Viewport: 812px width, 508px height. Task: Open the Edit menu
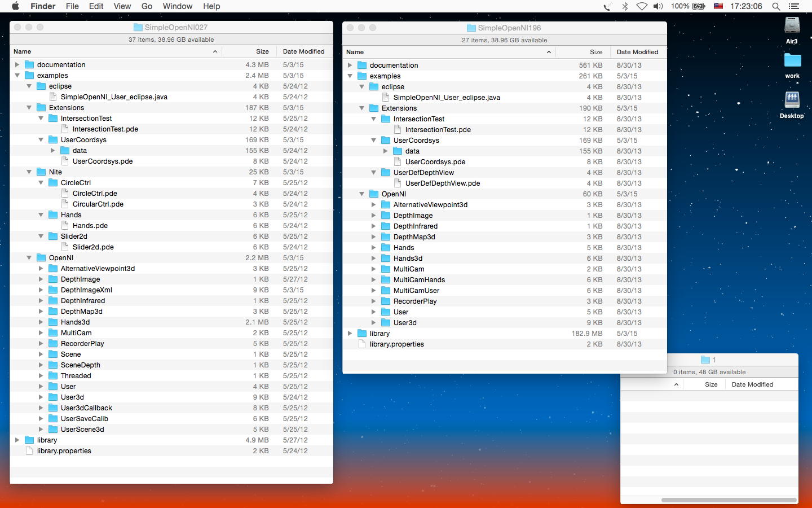click(96, 6)
